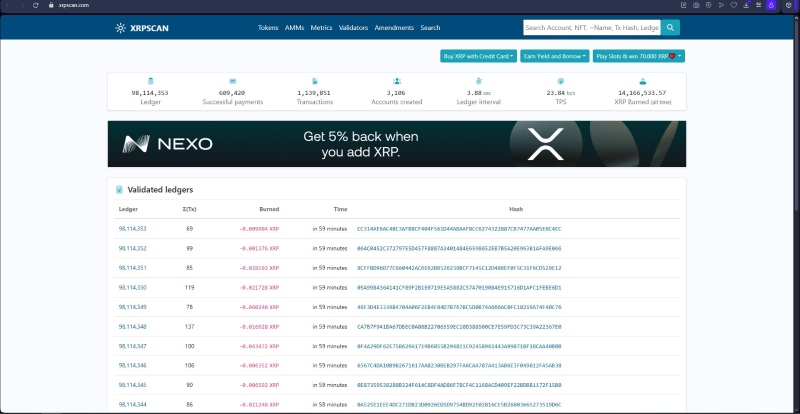Screen dimensions: 800x414
Task: Click burned value -0.001376 XRP
Action: coord(259,249)
